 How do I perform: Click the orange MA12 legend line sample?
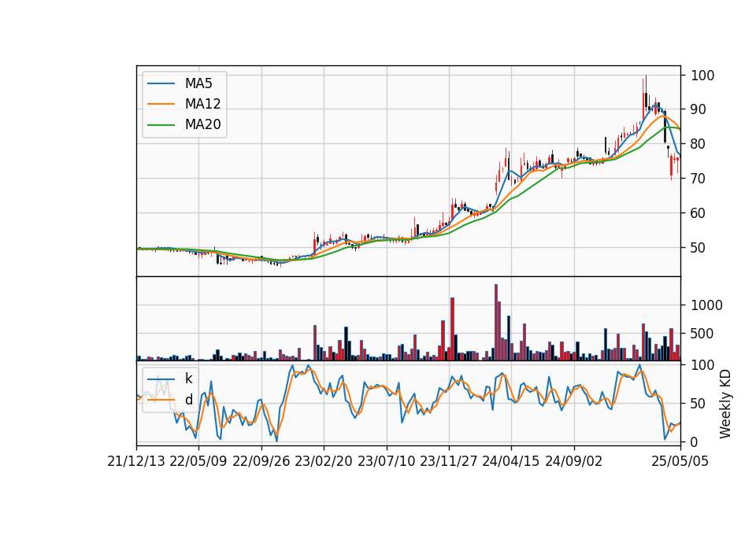coord(161,104)
